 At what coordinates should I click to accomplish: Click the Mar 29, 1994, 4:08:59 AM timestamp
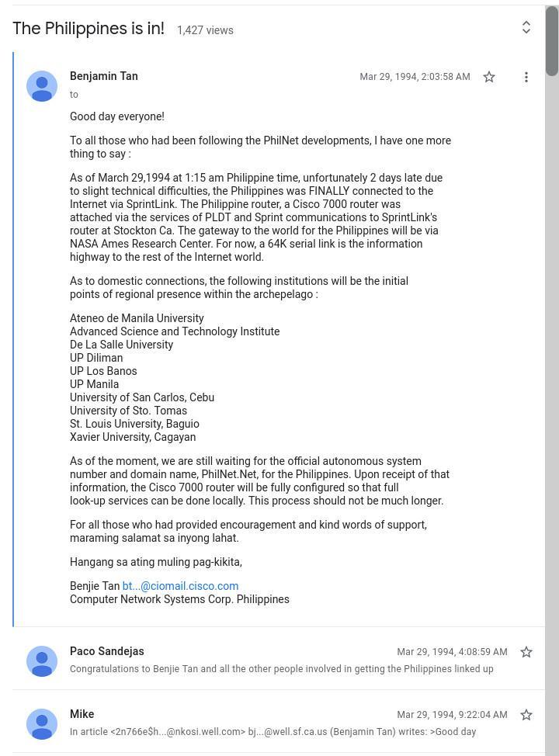[452, 652]
